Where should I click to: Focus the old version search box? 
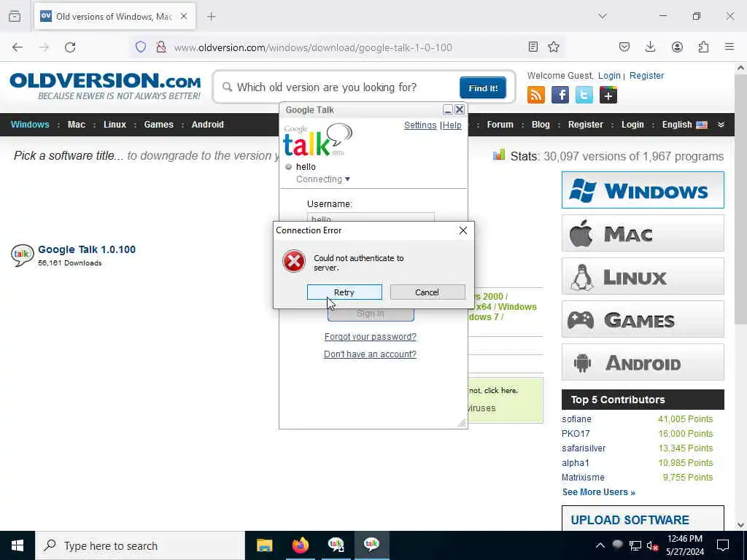coord(343,87)
